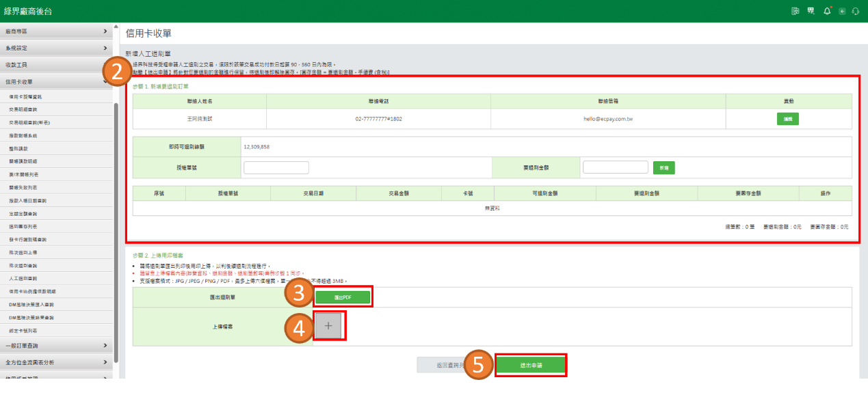Click the 新增 button beside refund amount
This screenshot has height=395, width=868.
663,167
